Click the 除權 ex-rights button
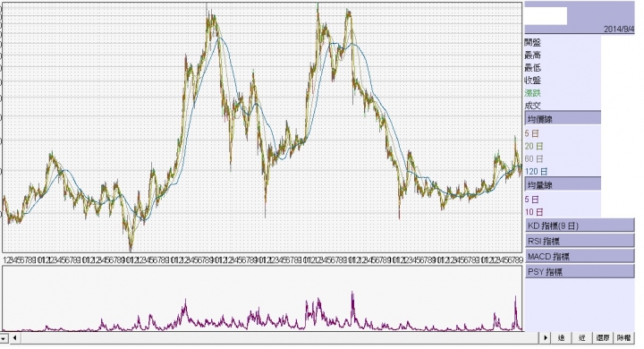 tap(623, 338)
